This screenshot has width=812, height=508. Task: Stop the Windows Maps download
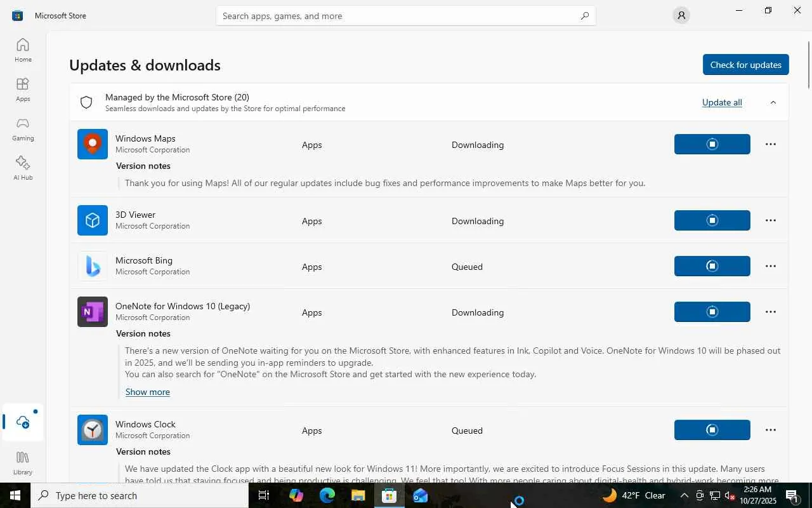[x=712, y=144]
